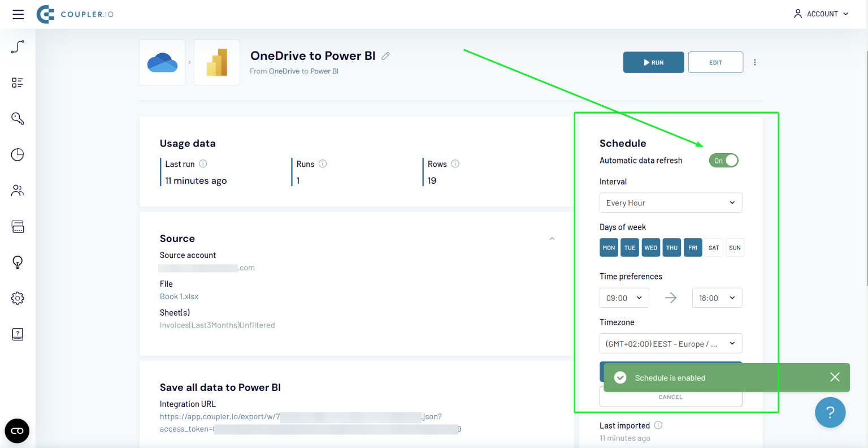Screen dimensions: 868x448
Task: Collapse the Source section chevron
Action: (x=552, y=238)
